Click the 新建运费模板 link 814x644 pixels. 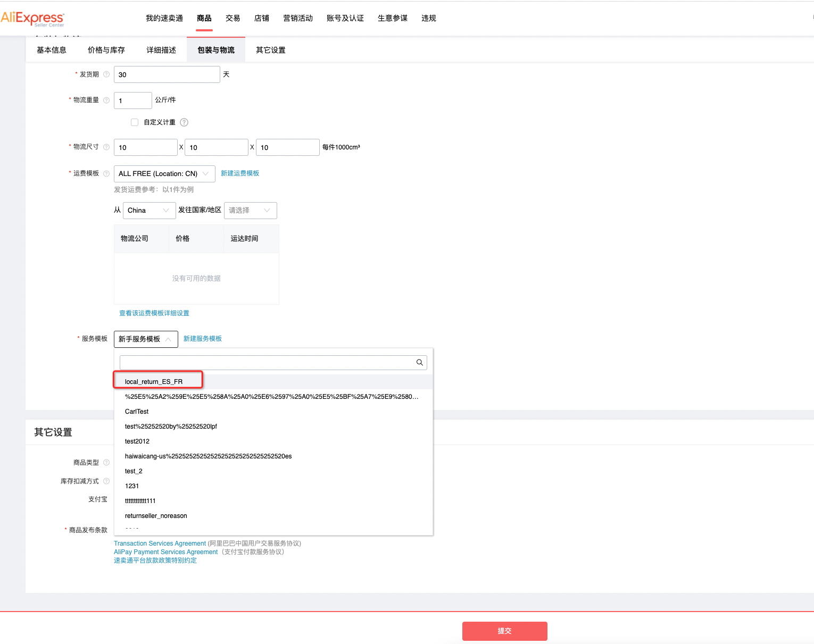click(240, 173)
